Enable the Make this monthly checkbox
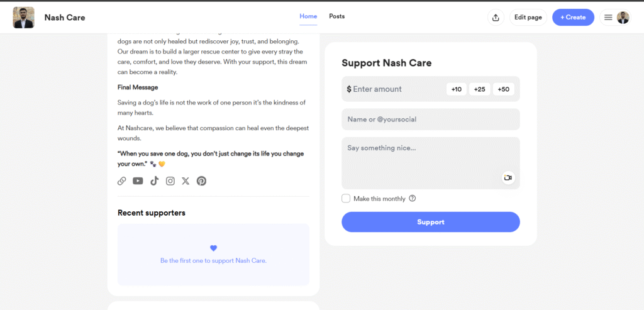This screenshot has width=644, height=310. click(346, 199)
